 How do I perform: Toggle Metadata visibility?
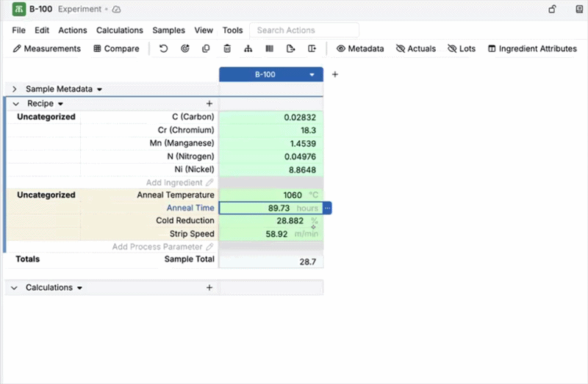click(x=360, y=48)
